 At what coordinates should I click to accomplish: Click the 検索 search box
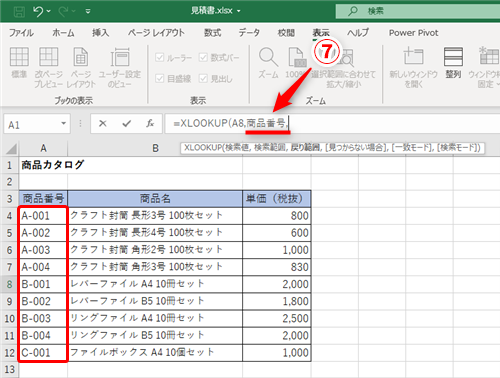tap(418, 11)
